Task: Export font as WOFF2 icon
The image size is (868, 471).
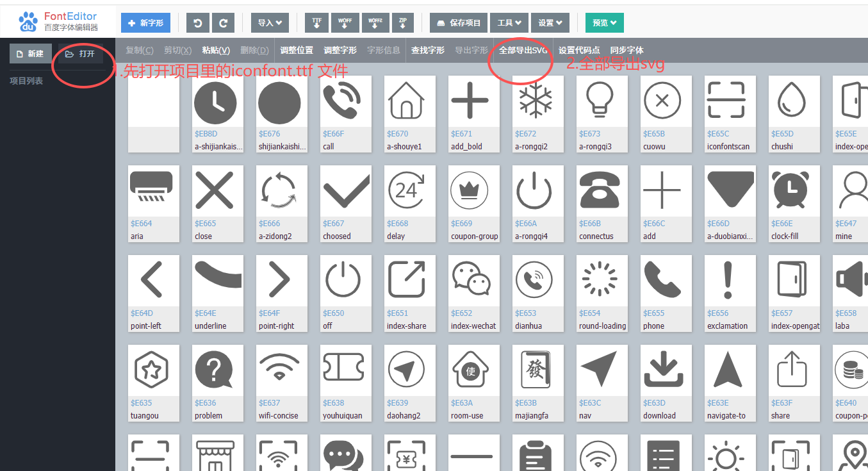Action: 375,23
